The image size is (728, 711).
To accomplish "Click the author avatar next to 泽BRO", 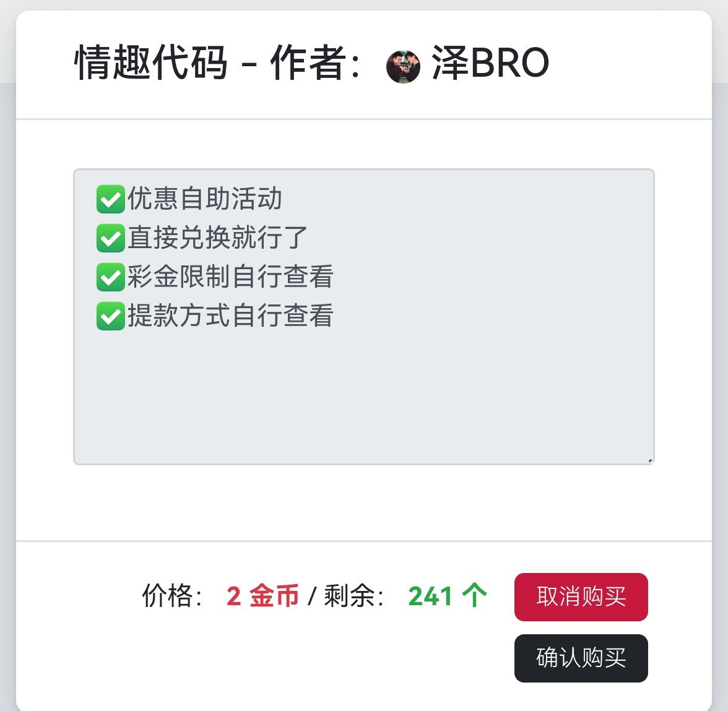I will click(x=403, y=67).
